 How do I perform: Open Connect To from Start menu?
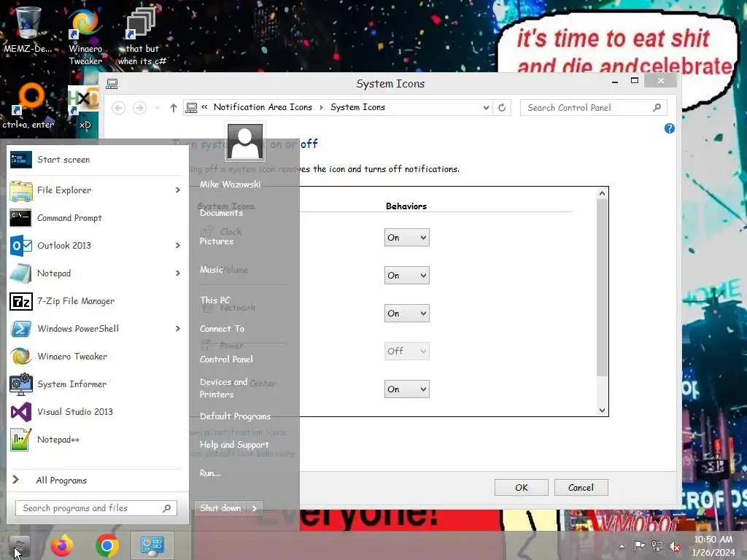pos(222,329)
